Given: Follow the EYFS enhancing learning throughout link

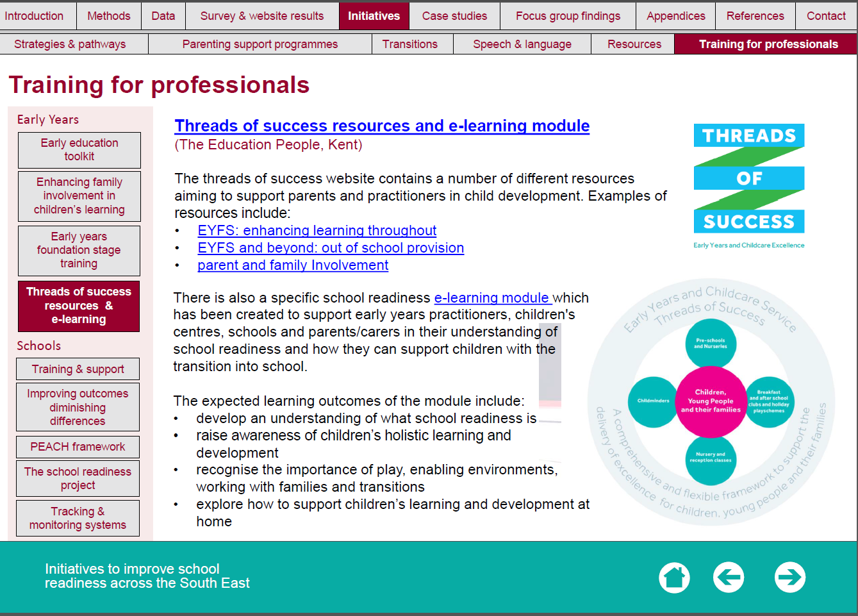Looking at the screenshot, I should [317, 231].
